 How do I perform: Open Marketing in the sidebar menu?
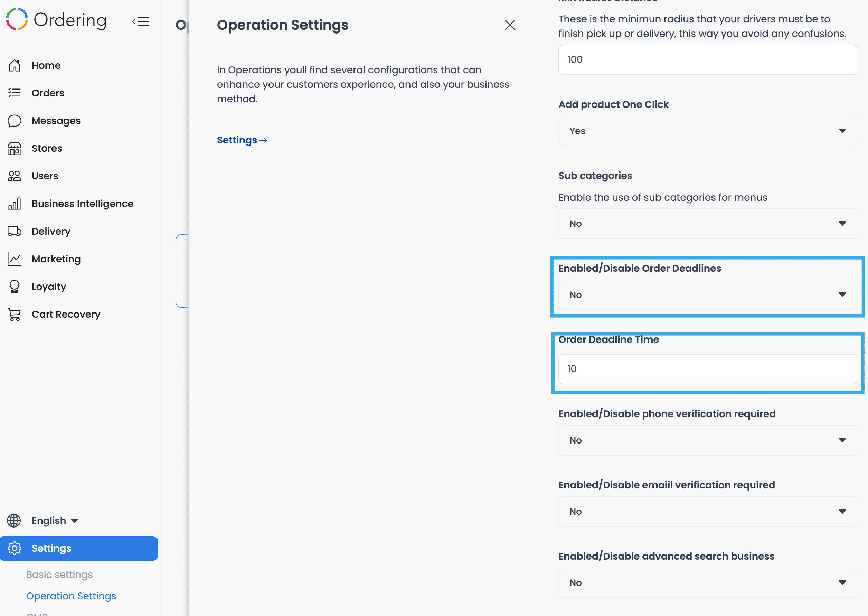click(56, 259)
